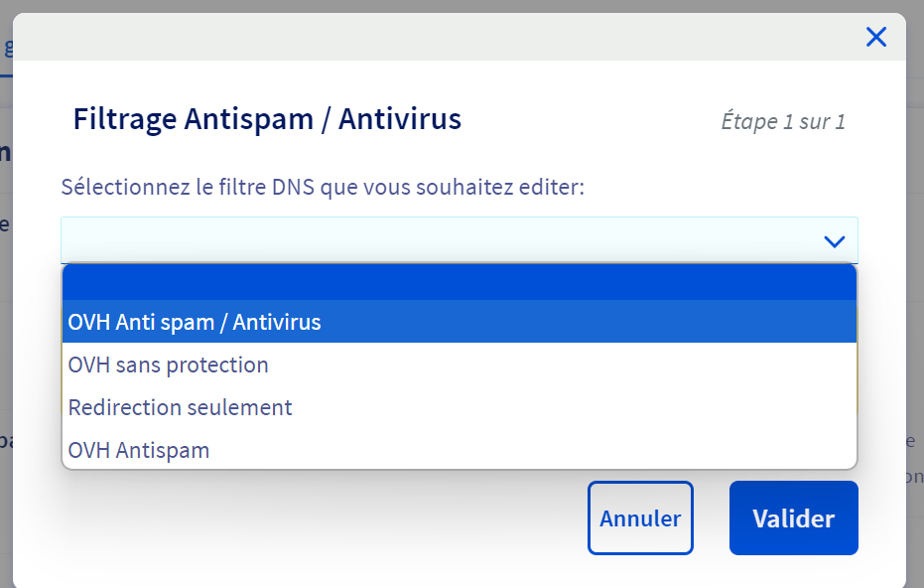The height and width of the screenshot is (588, 924).
Task: Close the dialog with the X icon
Action: pyautogui.click(x=875, y=38)
